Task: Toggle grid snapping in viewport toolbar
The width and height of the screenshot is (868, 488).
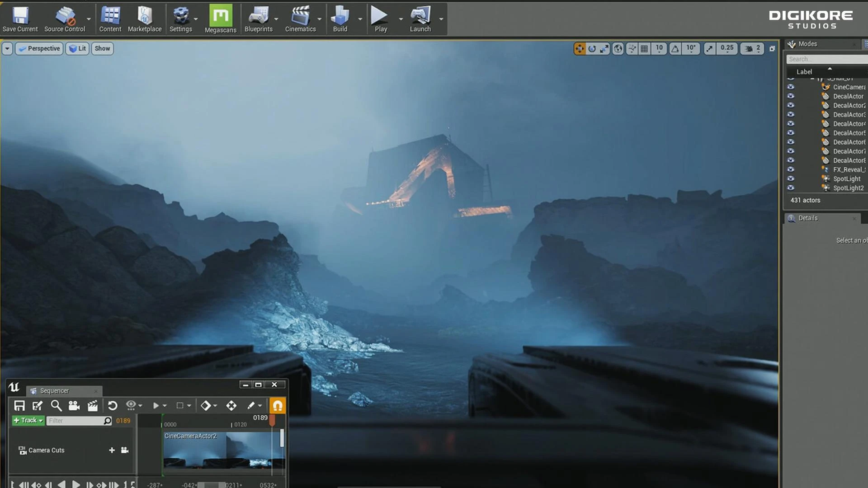Action: point(644,48)
